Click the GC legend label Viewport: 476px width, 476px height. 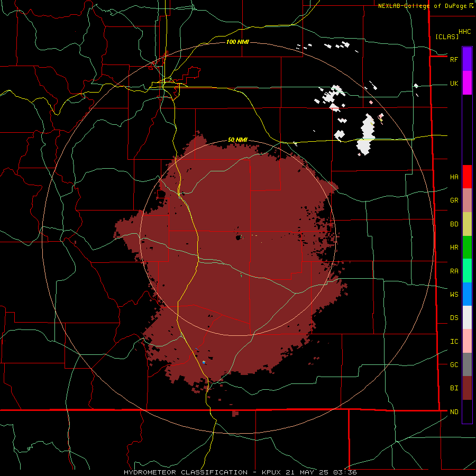pos(454,364)
